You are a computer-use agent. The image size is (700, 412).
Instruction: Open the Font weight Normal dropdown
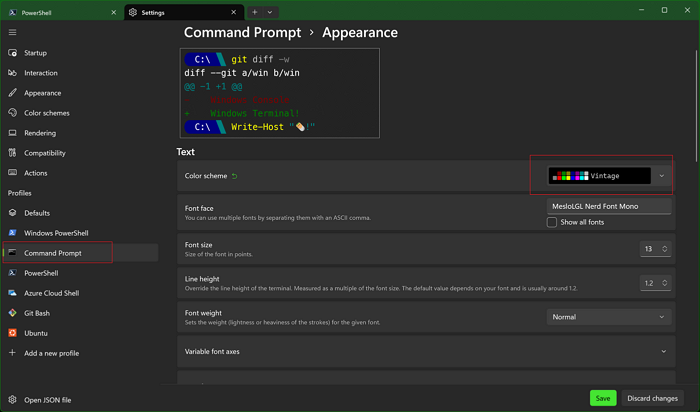[609, 317]
